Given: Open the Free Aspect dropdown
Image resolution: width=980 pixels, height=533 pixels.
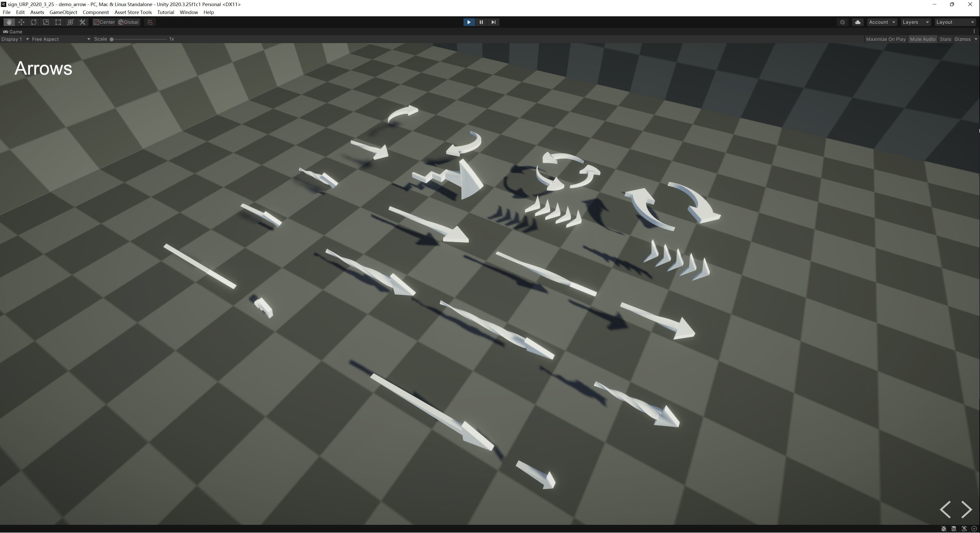Looking at the screenshot, I should pos(61,39).
